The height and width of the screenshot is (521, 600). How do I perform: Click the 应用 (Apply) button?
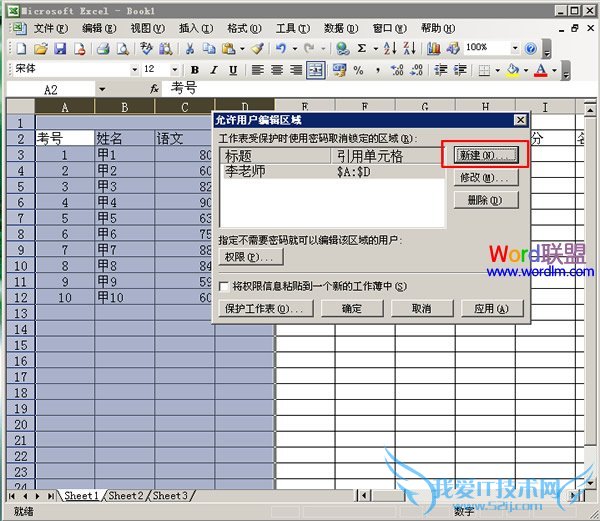pyautogui.click(x=492, y=308)
